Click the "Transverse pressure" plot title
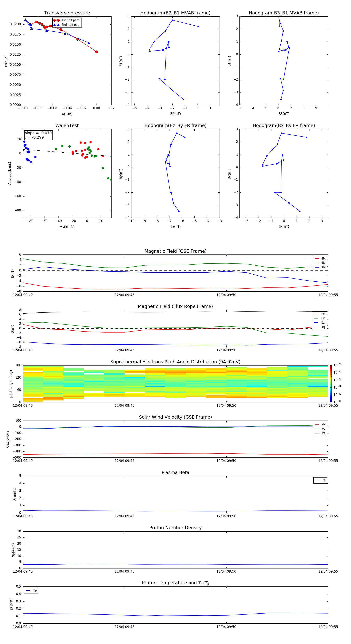The height and width of the screenshot is (644, 351). click(67, 13)
